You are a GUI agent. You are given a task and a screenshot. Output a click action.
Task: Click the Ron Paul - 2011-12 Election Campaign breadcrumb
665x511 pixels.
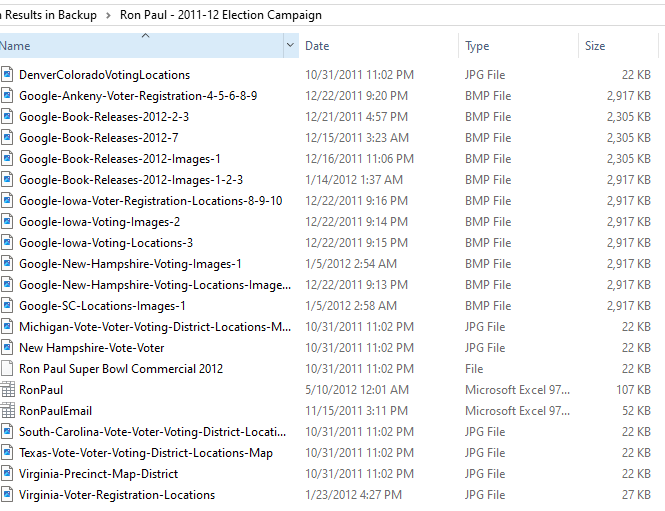[221, 15]
